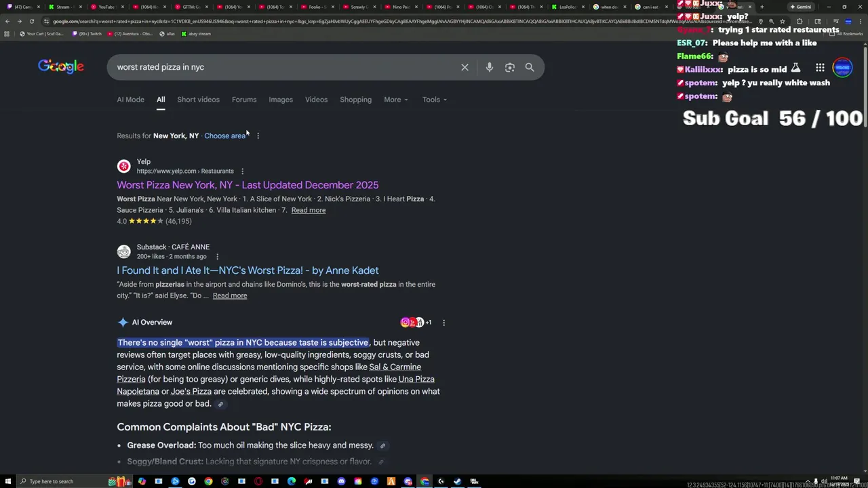
Task: Reload the page in the browser
Action: pos(31,21)
